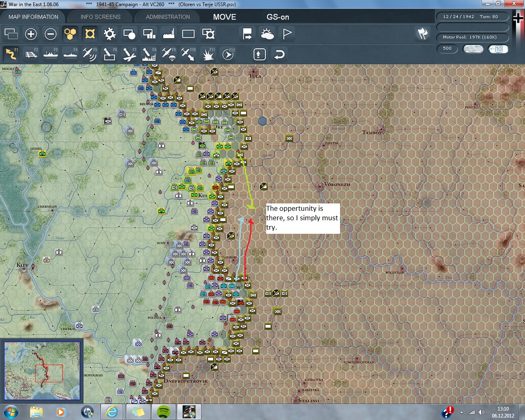Open Windows Explorer from taskbar

[37, 412]
